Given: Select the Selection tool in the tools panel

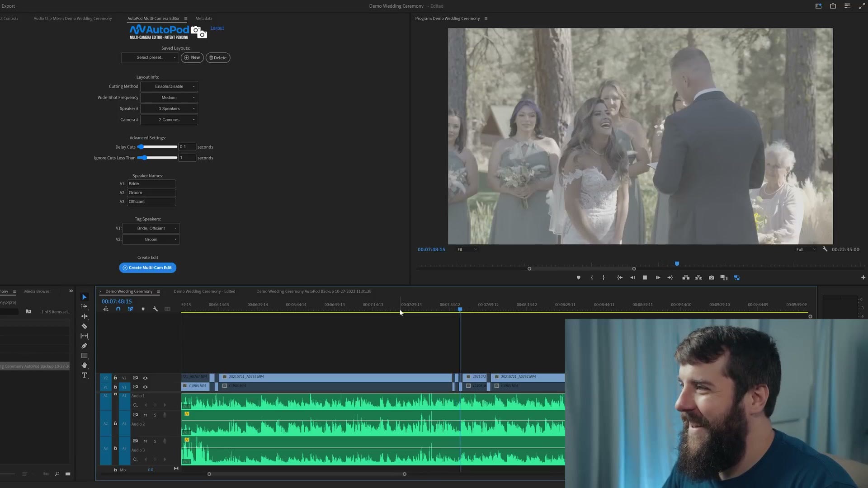Looking at the screenshot, I should tap(84, 297).
